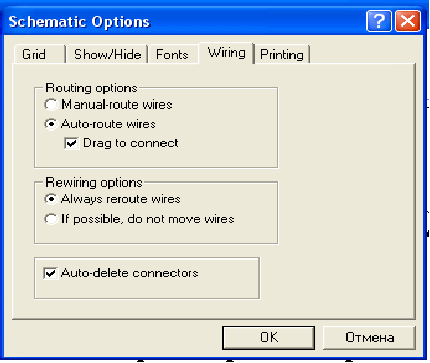Click the 'Always reroute wires' label text

pyautogui.click(x=121, y=199)
